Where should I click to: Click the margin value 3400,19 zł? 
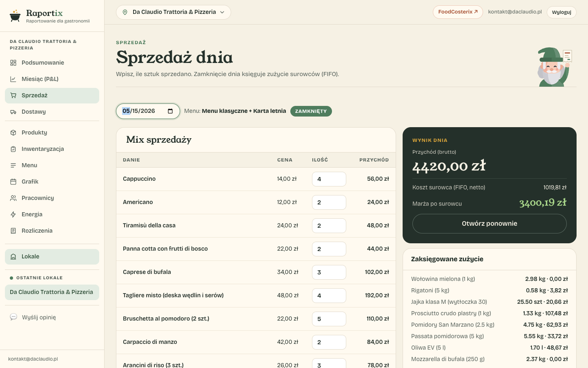coord(543,202)
